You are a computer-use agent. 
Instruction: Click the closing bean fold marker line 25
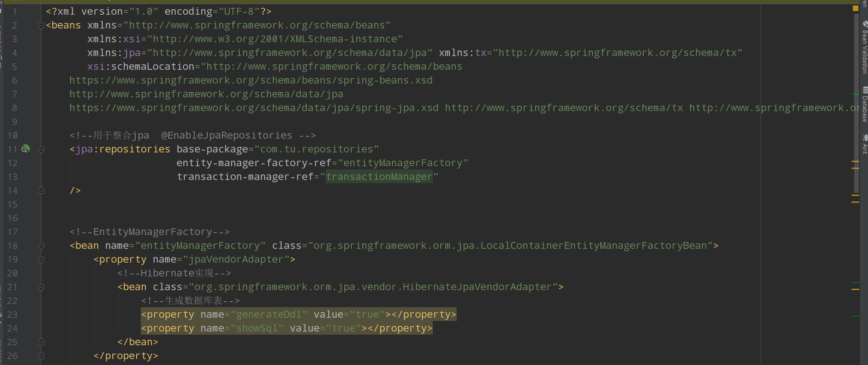(x=41, y=342)
